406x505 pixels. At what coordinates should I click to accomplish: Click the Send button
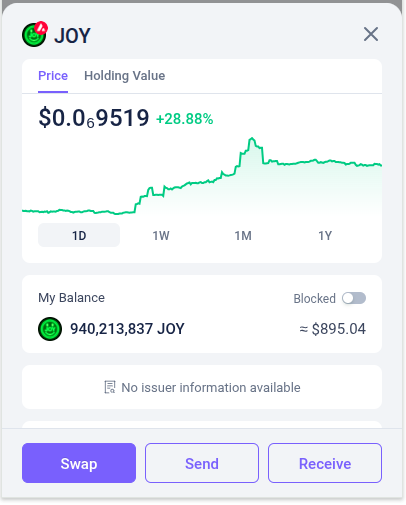coord(202,463)
